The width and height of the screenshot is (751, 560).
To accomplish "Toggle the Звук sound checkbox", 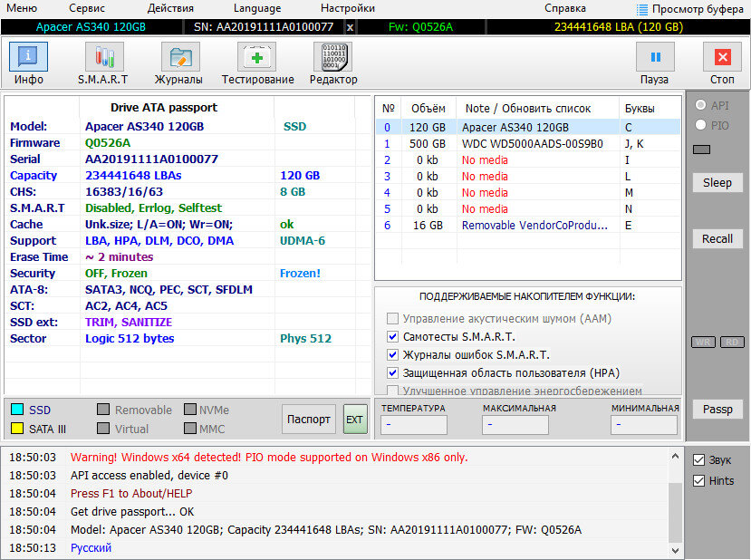I will coord(698,460).
